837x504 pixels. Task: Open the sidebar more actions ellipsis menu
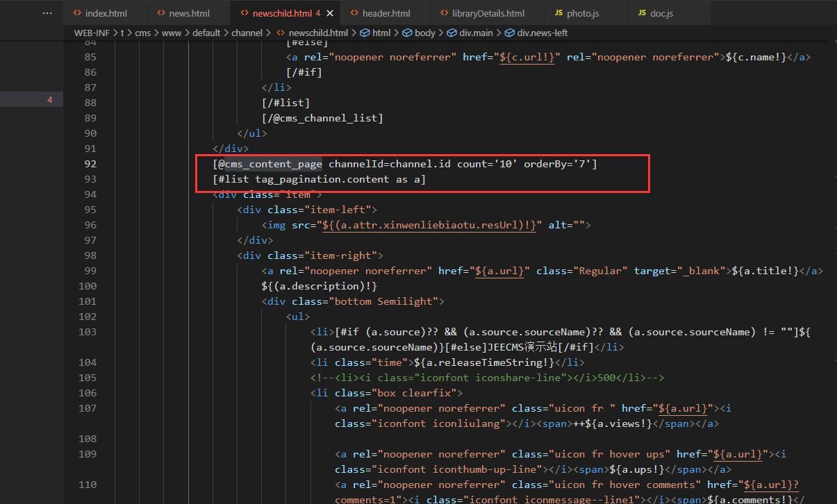click(x=47, y=13)
